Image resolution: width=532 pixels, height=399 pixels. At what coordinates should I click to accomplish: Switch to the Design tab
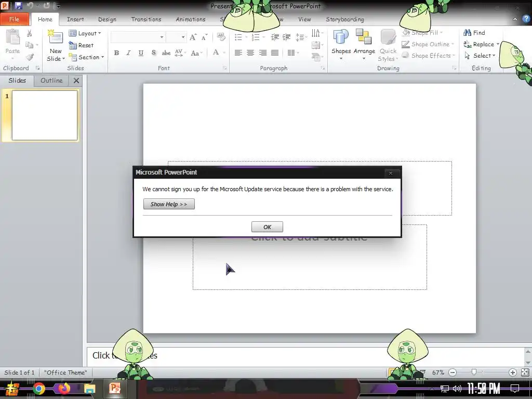click(107, 19)
